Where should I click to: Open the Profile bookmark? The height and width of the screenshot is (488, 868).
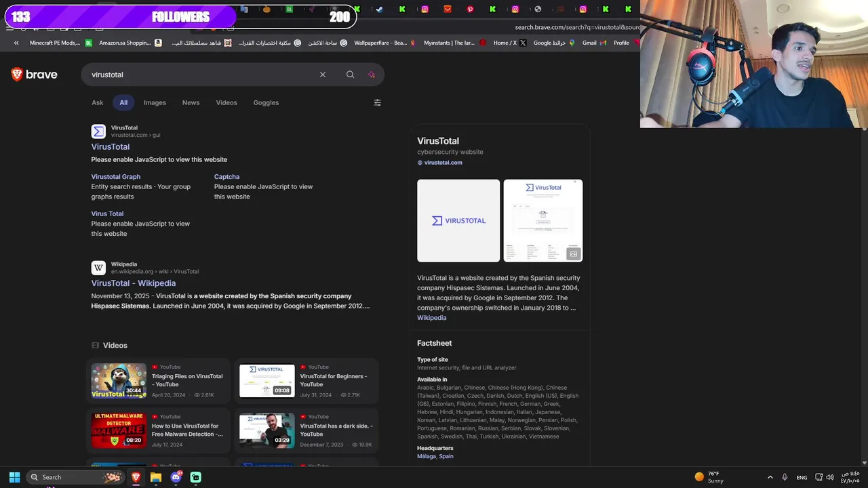(x=627, y=43)
